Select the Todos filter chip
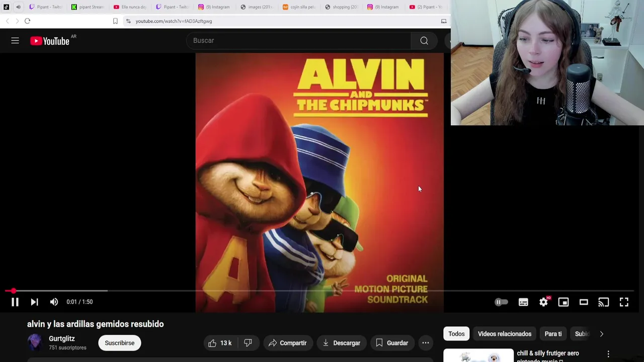 pyautogui.click(x=456, y=334)
